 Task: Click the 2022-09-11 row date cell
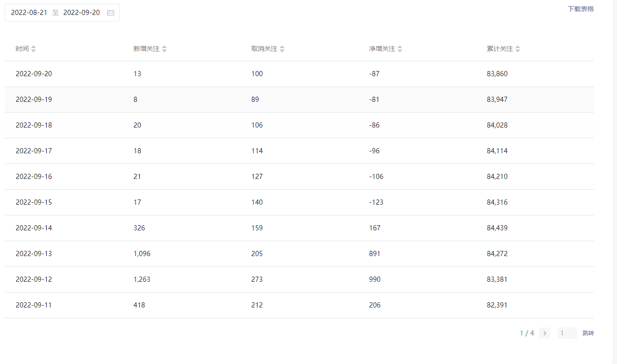(34, 305)
